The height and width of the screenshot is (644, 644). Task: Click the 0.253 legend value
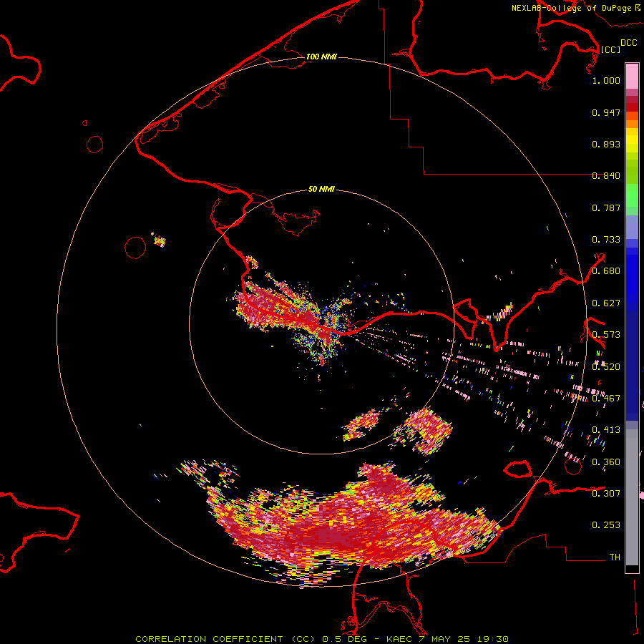[606, 525]
